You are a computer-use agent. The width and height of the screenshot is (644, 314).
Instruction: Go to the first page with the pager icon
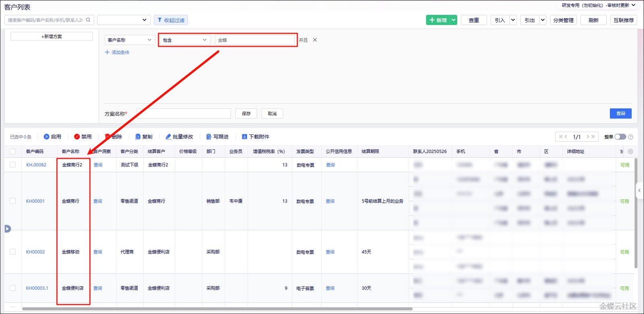click(561, 137)
